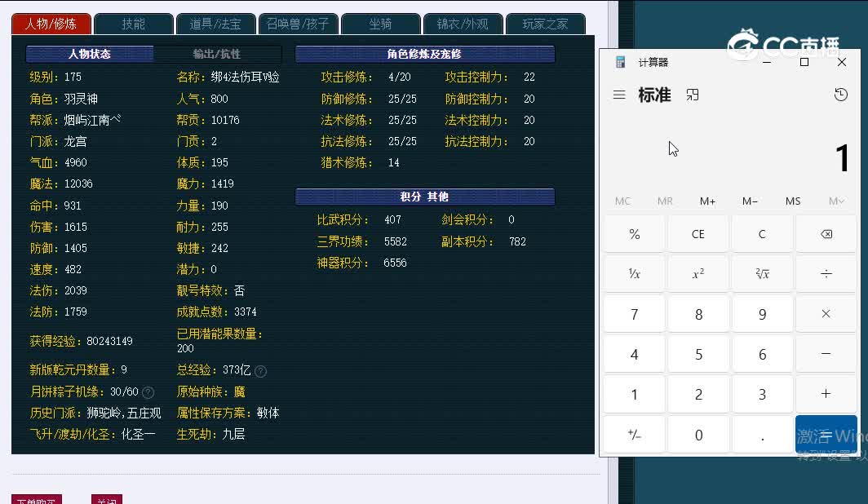This screenshot has width=868, height=504.
Task: Click the plus/minus sign toggle key
Action: point(635,435)
